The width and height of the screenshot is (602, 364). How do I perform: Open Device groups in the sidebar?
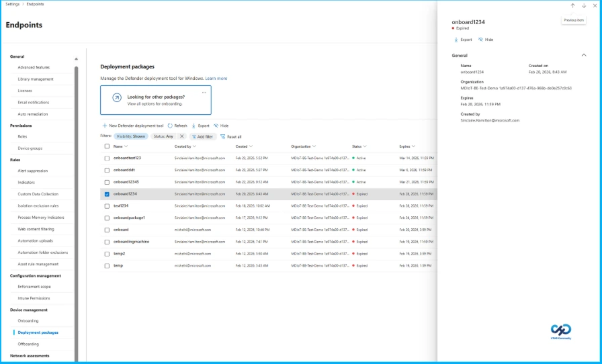(x=30, y=148)
